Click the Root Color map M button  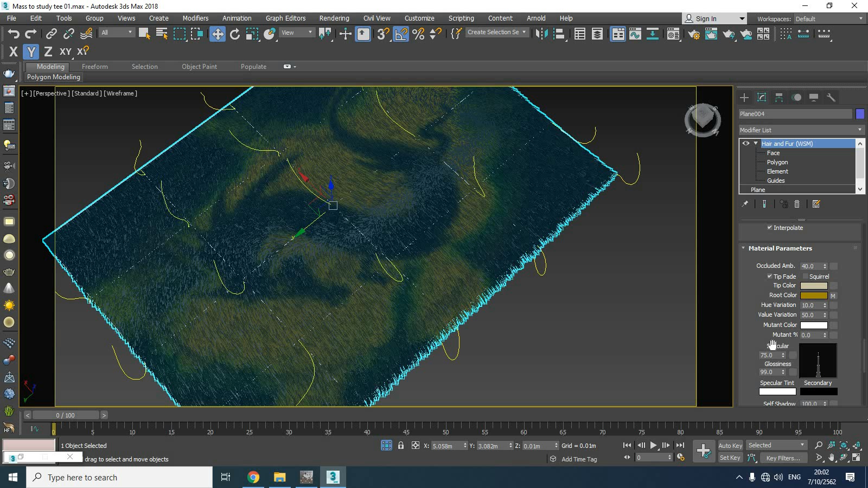833,296
